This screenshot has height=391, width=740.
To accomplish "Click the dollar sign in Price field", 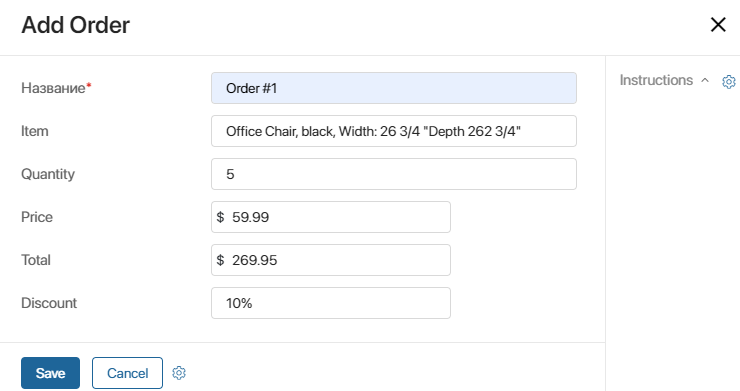I will click(x=220, y=217).
